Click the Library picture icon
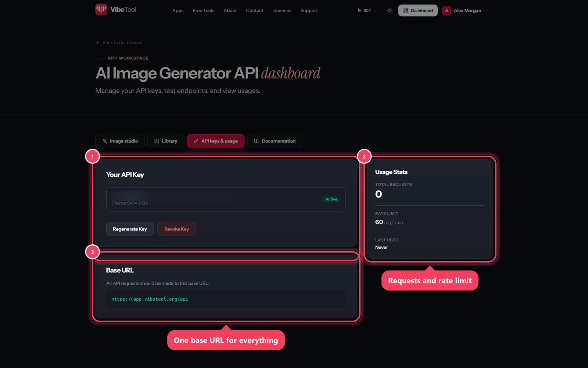Image resolution: width=588 pixels, height=368 pixels. point(157,141)
